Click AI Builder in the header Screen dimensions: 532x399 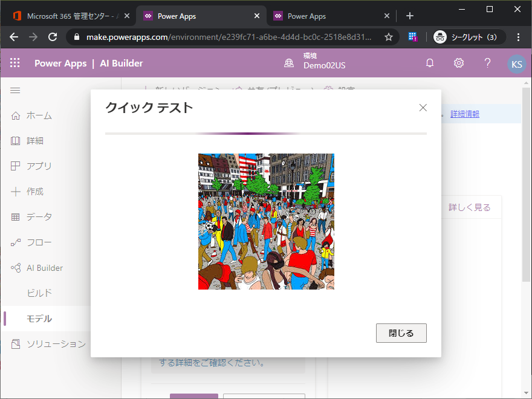(x=122, y=63)
